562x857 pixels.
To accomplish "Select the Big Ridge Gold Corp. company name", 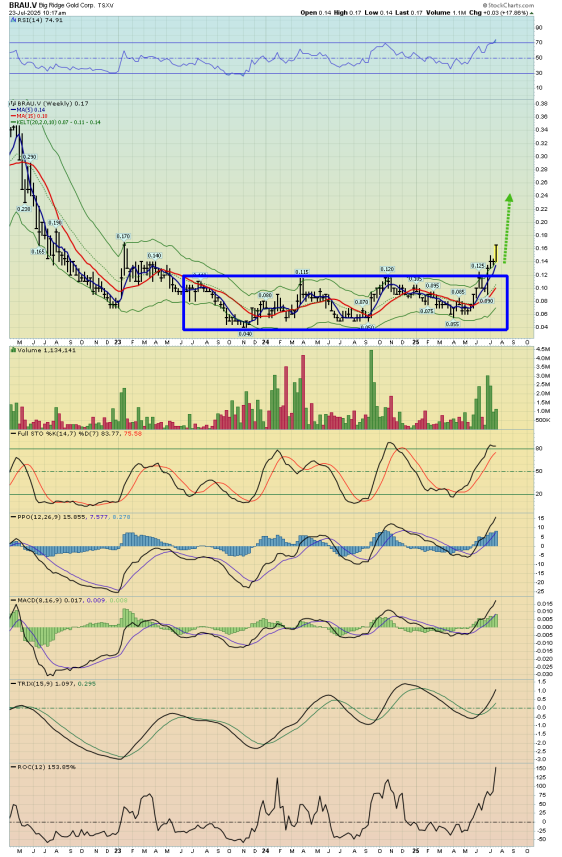I will tap(65, 4).
